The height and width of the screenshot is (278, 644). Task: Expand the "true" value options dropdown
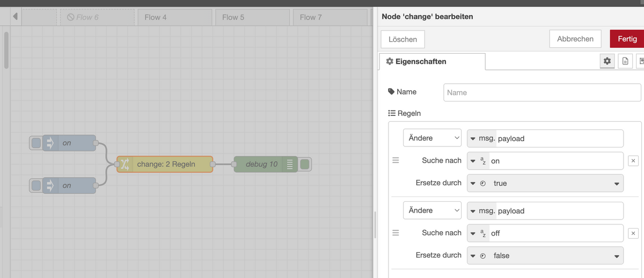[617, 184]
